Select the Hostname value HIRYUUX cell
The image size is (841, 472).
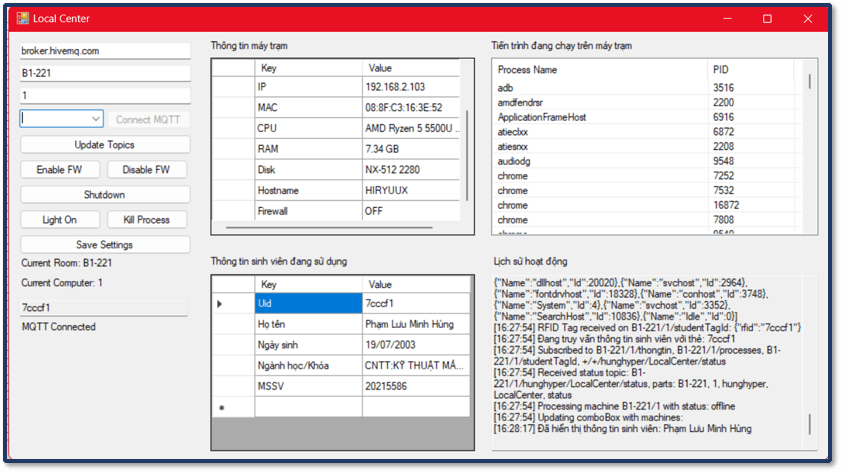(411, 190)
